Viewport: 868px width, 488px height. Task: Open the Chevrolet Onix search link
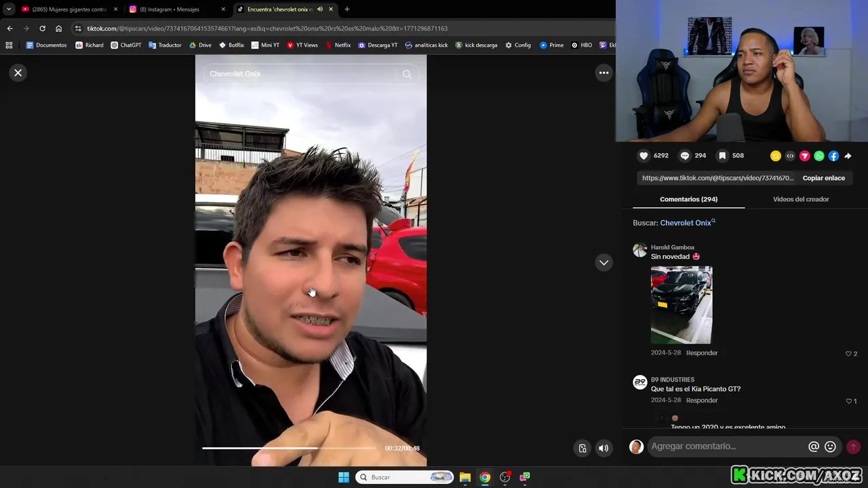(x=686, y=223)
